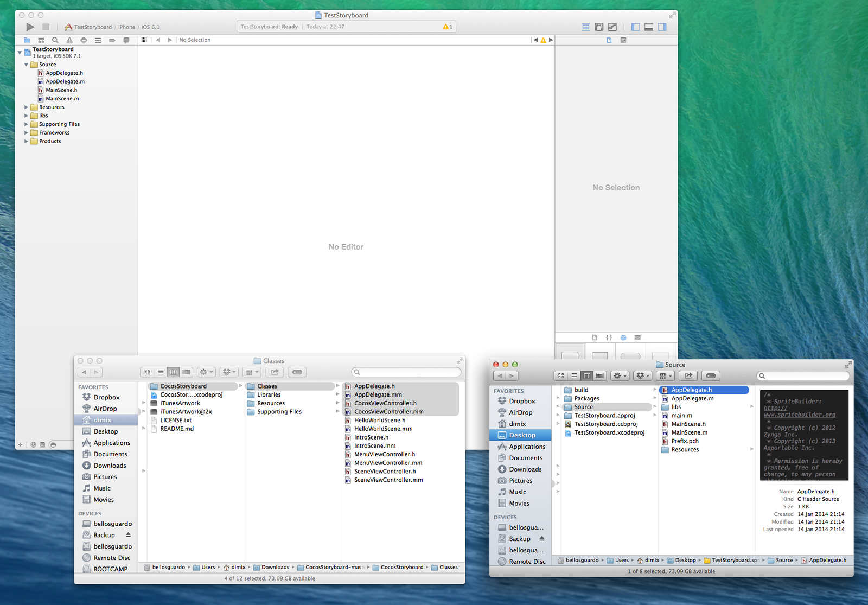Click the search field in Source Finder window
The width and height of the screenshot is (868, 605).
(x=803, y=375)
